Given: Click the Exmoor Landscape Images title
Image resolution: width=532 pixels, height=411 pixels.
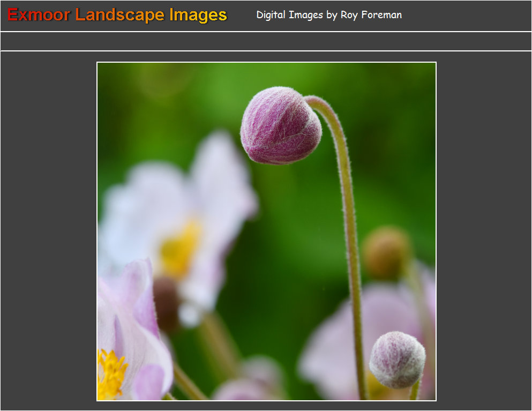Looking at the screenshot, I should (x=117, y=15).
